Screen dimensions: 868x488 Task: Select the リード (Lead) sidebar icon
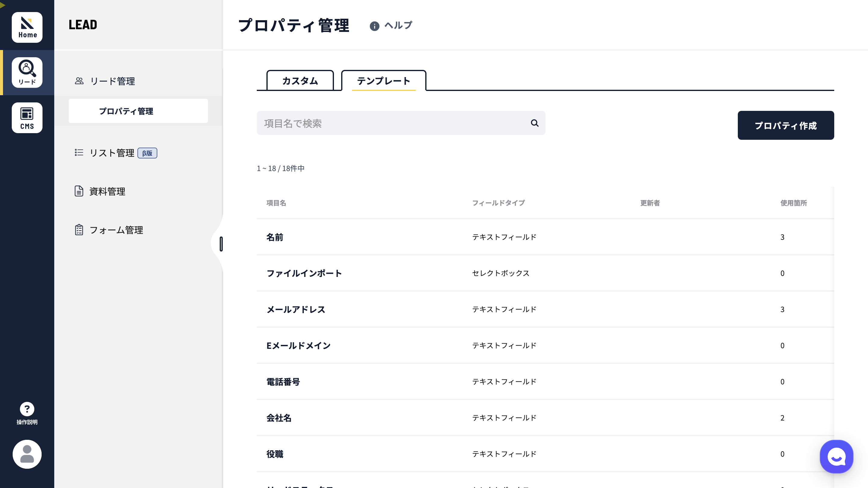point(27,72)
